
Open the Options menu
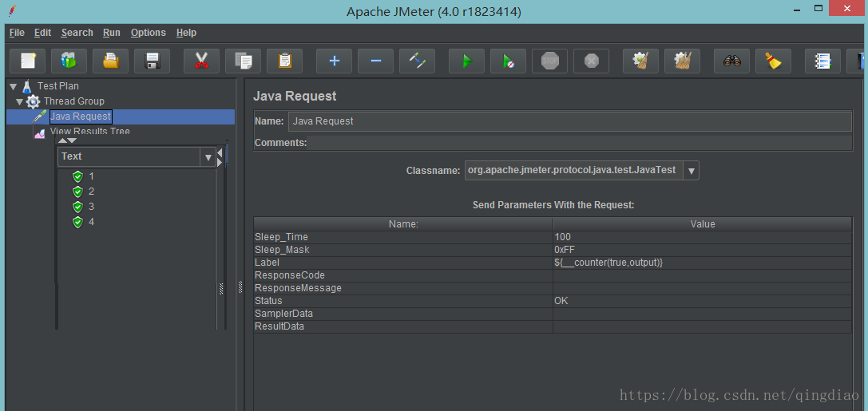click(149, 33)
